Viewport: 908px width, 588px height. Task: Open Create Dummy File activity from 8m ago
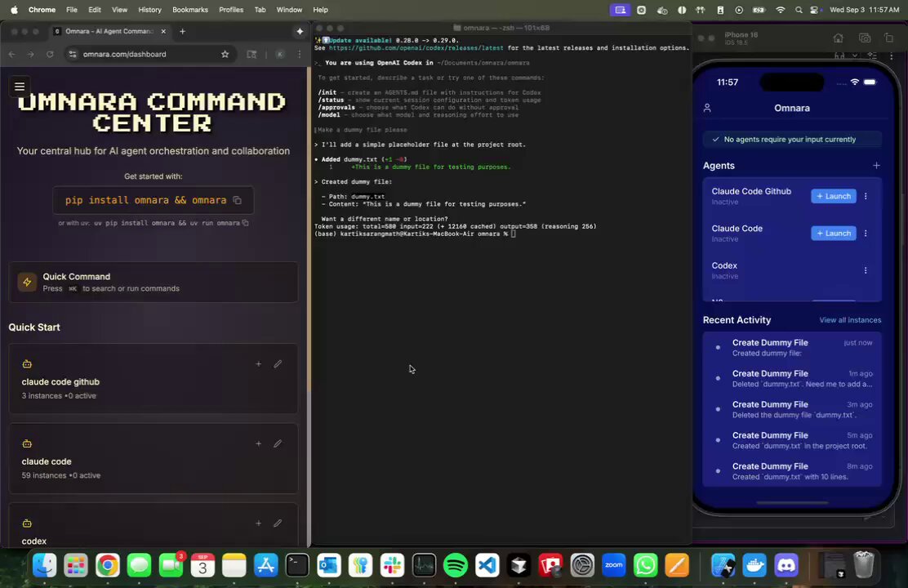pos(791,471)
